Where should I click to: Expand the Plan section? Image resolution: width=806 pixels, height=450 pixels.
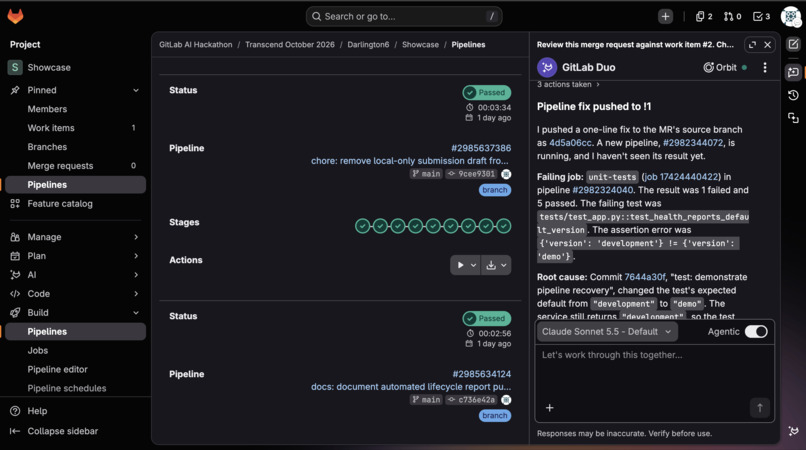click(136, 256)
